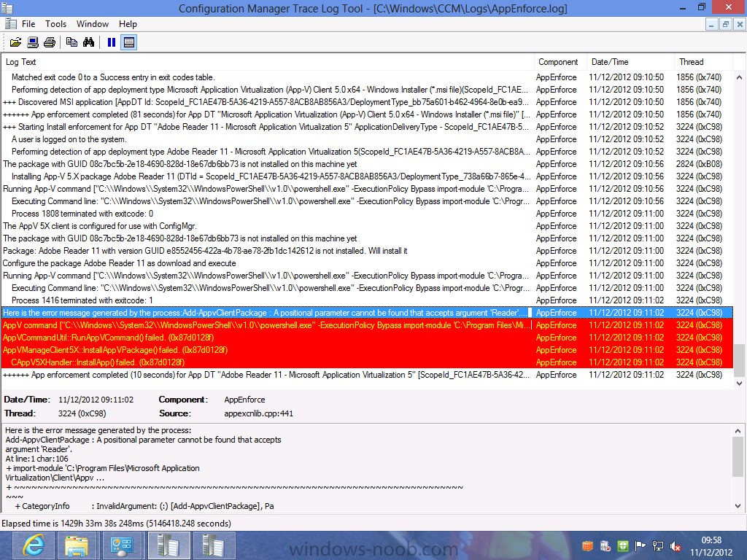Click the Thread column header

click(703, 62)
